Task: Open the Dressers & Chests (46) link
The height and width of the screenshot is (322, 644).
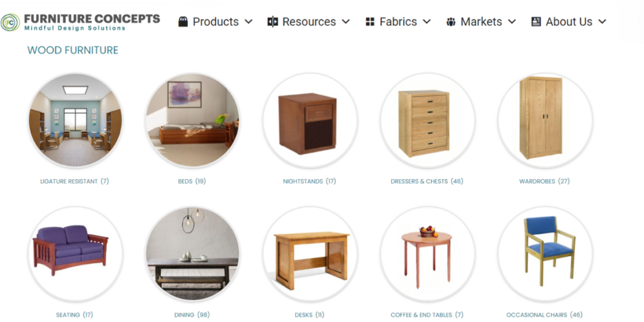Action: [x=427, y=181]
